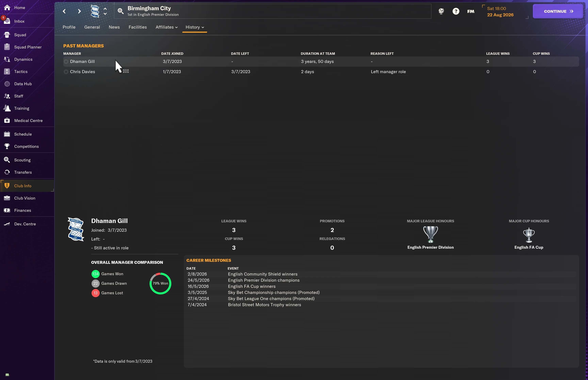The height and width of the screenshot is (380, 588).
Task: Click the English FA Cup trophy
Action: (x=528, y=235)
